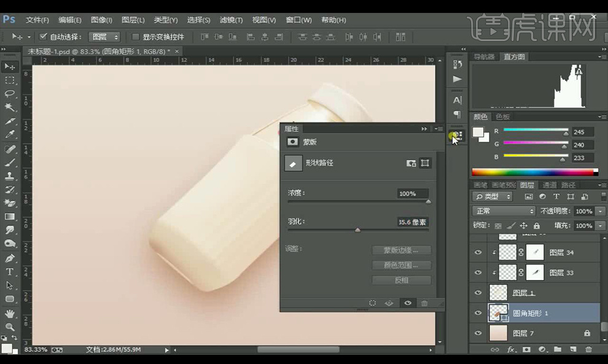The height and width of the screenshot is (364, 608).
Task: Add layer style via fx icon
Action: (x=511, y=349)
